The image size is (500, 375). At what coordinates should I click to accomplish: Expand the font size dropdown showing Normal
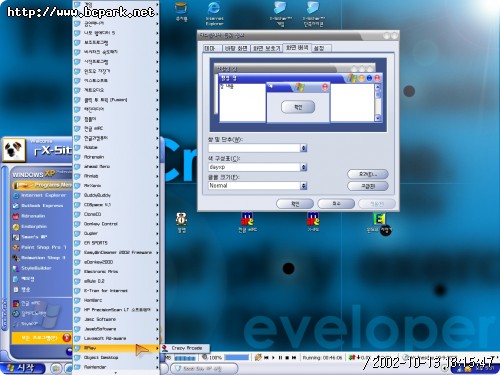303,186
